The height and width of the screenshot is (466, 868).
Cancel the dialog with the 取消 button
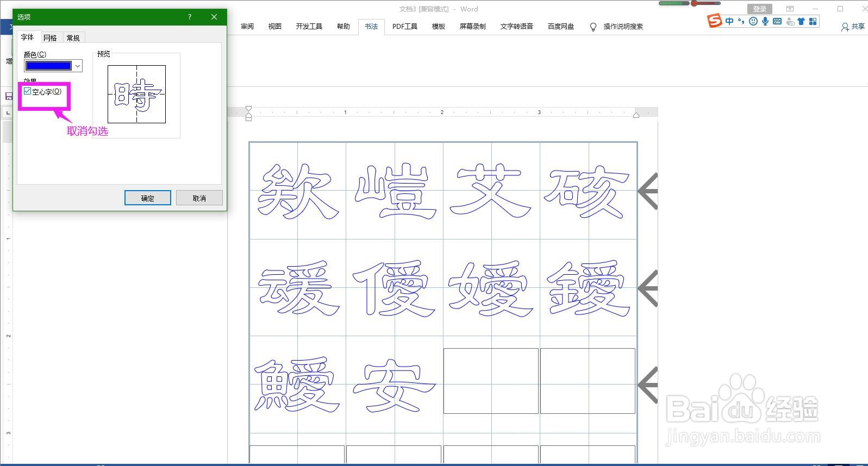click(x=199, y=198)
